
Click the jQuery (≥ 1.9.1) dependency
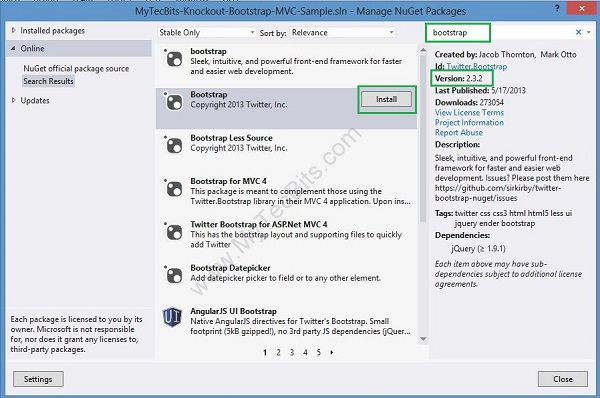click(x=478, y=249)
